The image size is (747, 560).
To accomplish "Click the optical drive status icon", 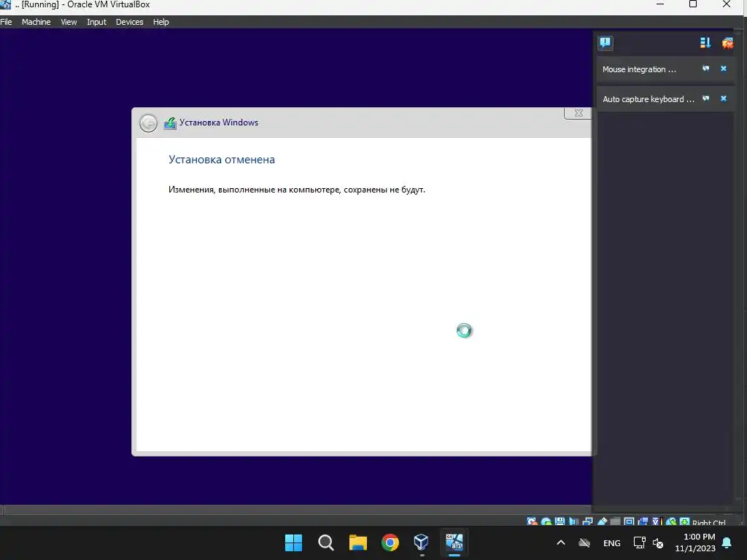I will [546, 521].
